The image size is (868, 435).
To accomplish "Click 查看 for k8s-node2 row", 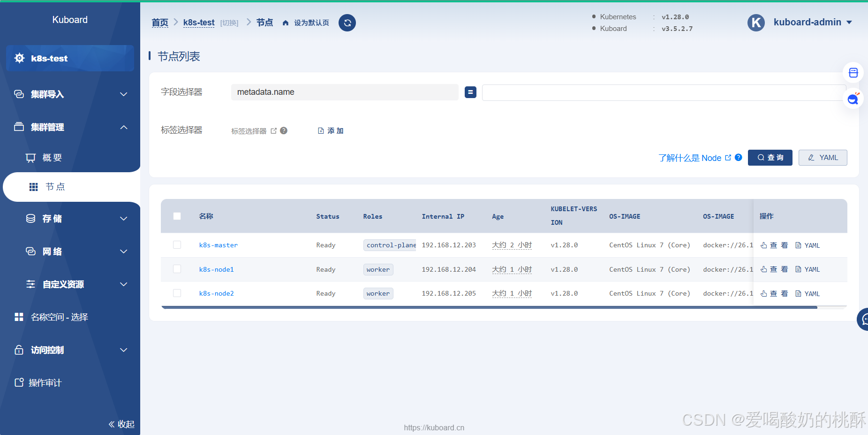I will [774, 293].
